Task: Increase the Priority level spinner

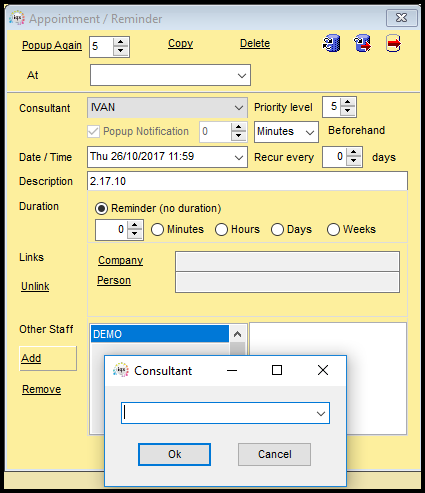Action: tap(348, 102)
